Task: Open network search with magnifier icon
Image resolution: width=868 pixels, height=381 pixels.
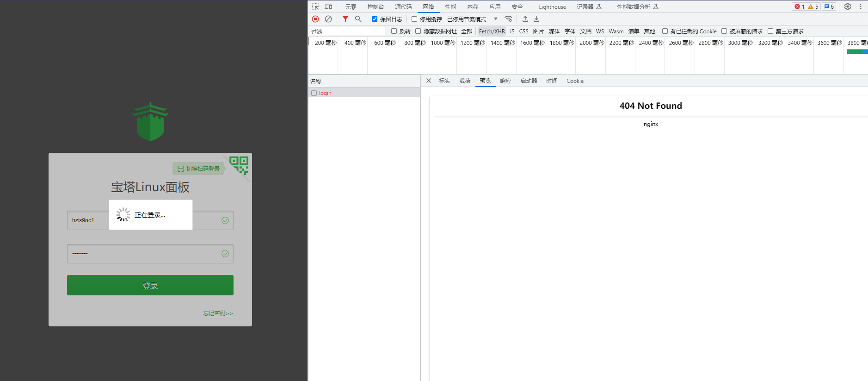Action: point(358,19)
